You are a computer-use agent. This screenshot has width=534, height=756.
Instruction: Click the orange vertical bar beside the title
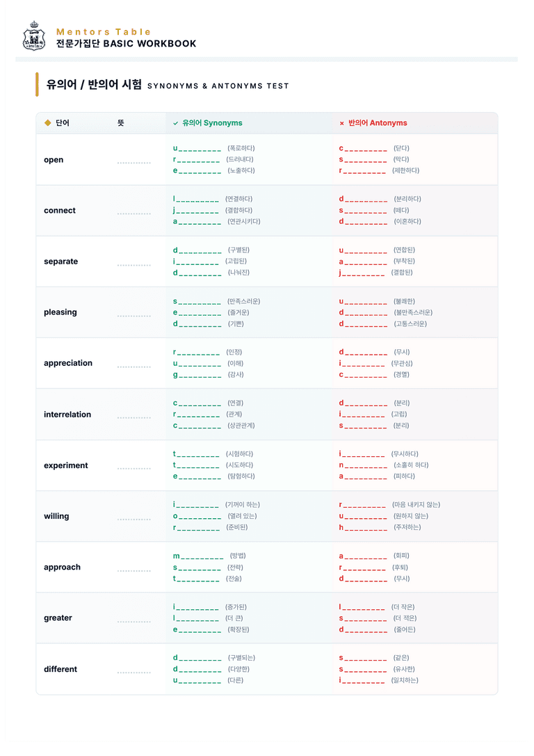[x=37, y=85]
